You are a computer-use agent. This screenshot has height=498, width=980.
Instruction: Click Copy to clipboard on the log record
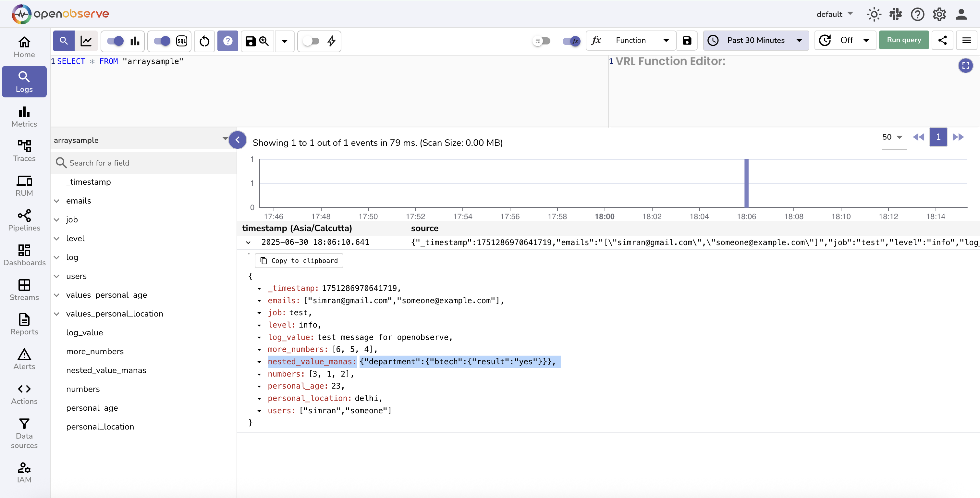[299, 260]
